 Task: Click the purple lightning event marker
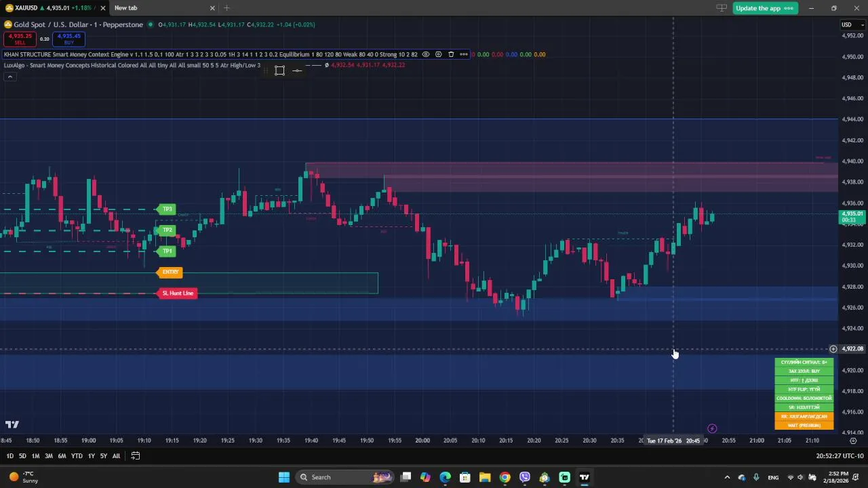[712, 428]
